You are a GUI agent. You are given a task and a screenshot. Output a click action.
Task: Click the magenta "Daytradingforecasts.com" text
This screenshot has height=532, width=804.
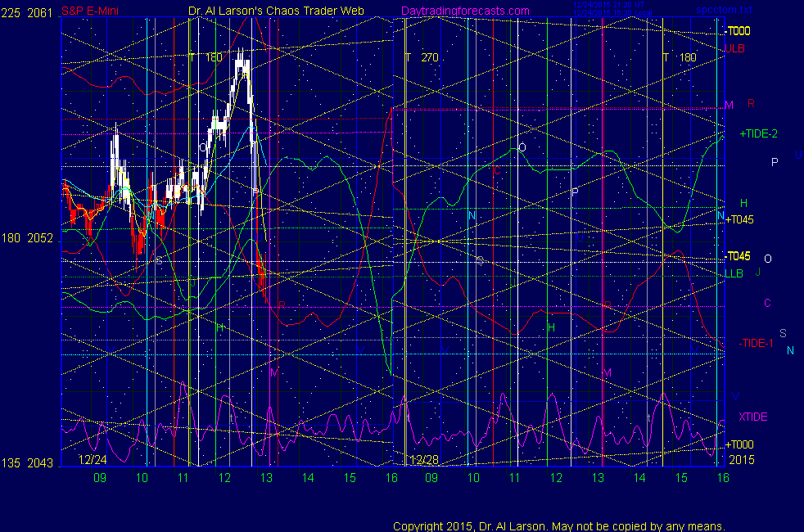(x=465, y=11)
